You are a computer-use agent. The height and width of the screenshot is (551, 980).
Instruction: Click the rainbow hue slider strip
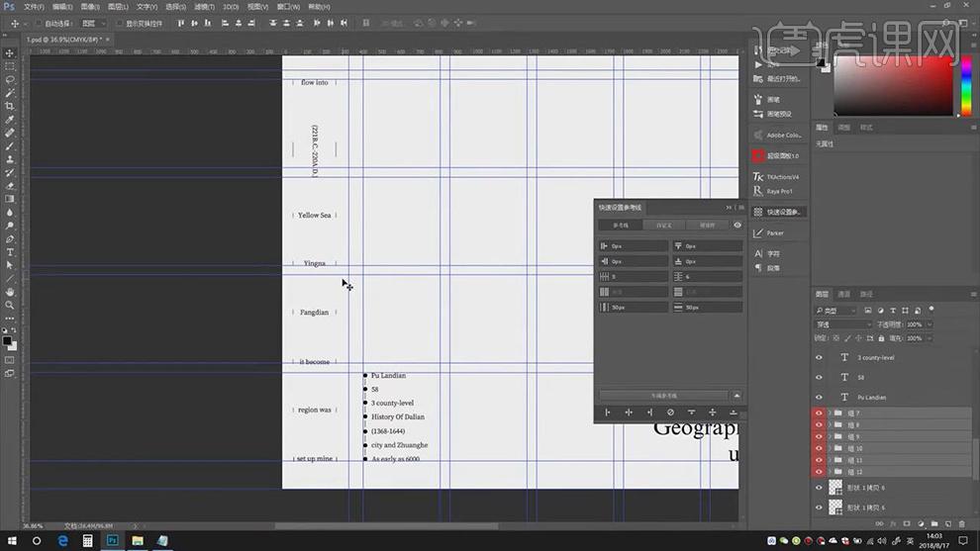[x=965, y=86]
